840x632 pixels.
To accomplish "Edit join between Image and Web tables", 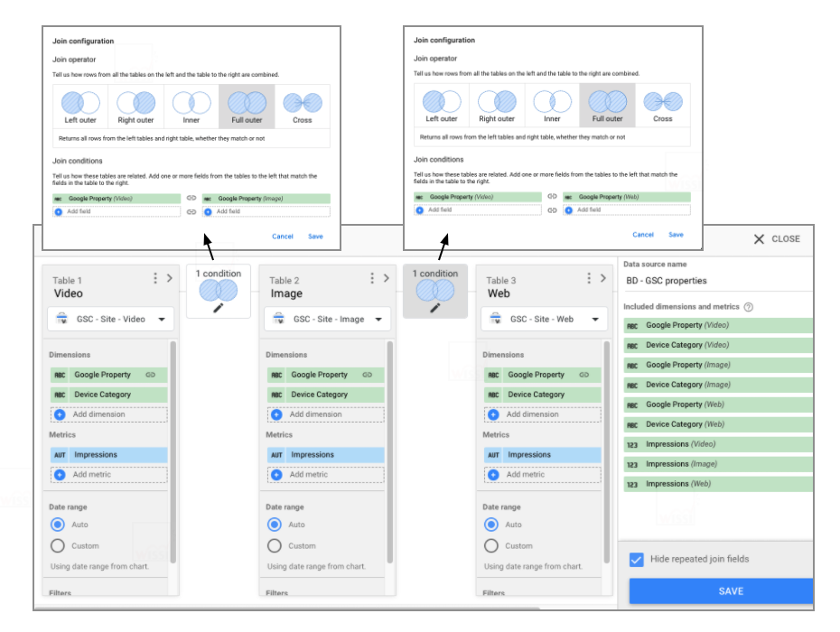I will [435, 308].
